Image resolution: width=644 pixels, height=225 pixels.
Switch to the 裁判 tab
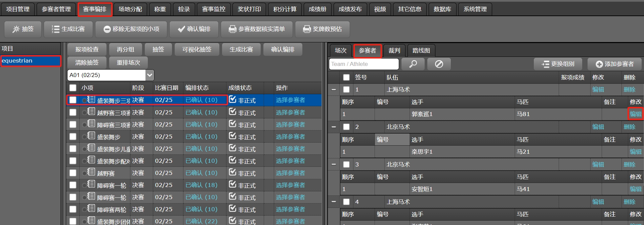[x=394, y=50]
